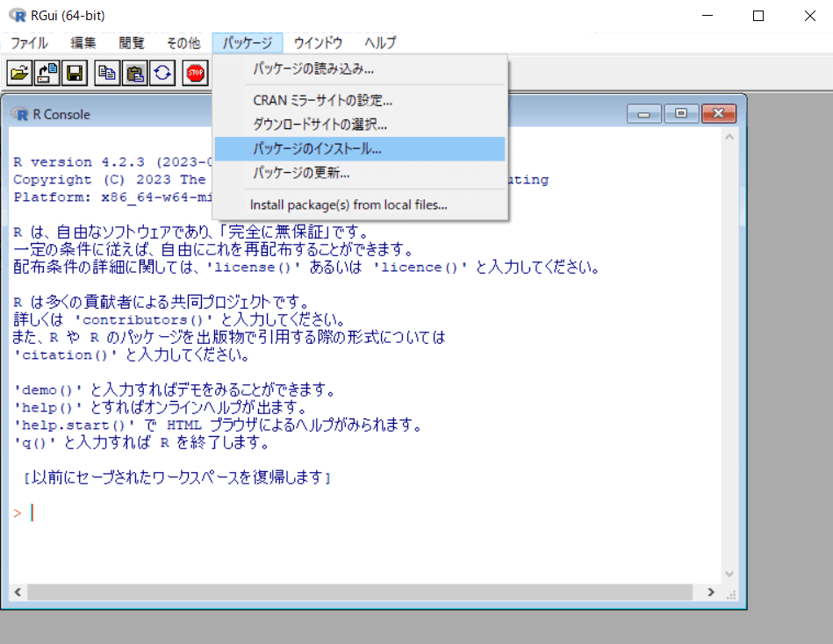833x644 pixels.
Task: Click console scrollbar down arrow
Action: click(x=729, y=574)
